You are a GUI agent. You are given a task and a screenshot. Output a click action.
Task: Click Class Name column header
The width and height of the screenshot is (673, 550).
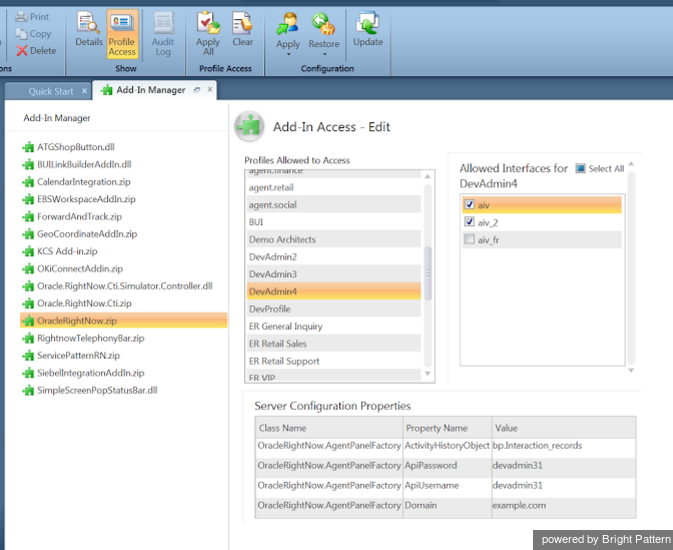[329, 428]
